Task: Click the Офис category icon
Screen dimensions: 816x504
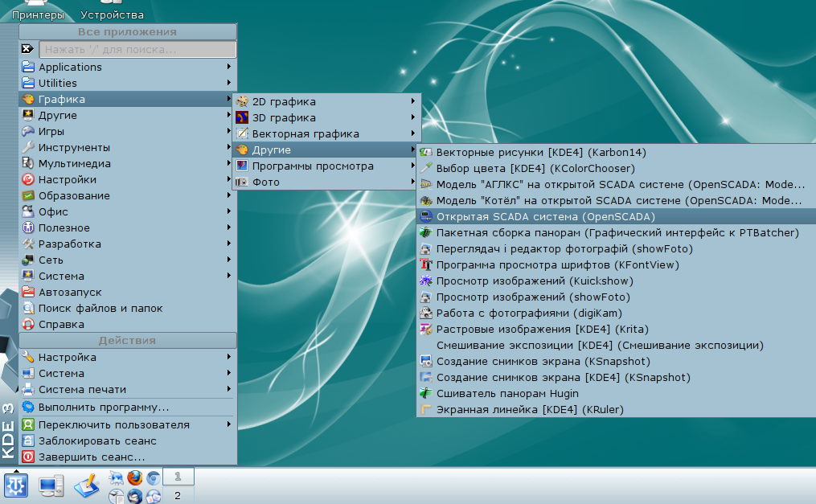Action: click(x=28, y=211)
